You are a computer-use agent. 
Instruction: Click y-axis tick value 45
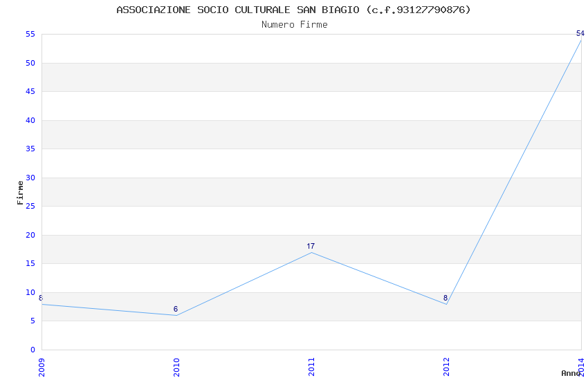click(30, 91)
